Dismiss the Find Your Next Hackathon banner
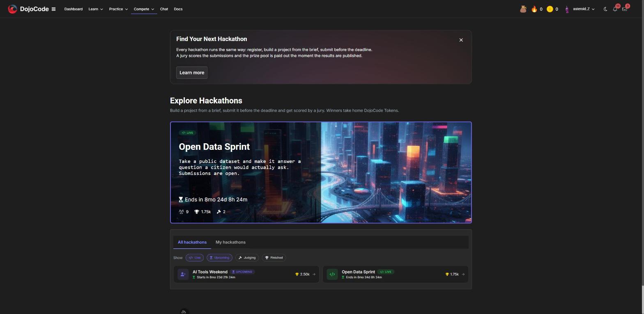 461,40
